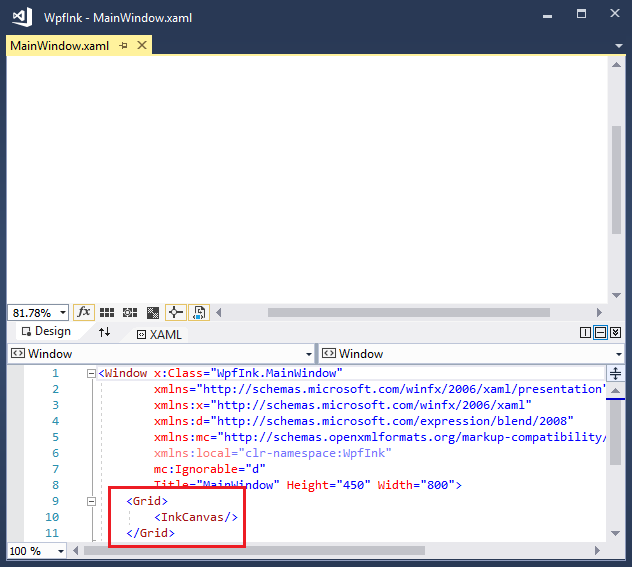Click the designer horizontal scrollbar thumb
This screenshot has height=567, width=632.
(x=409, y=312)
